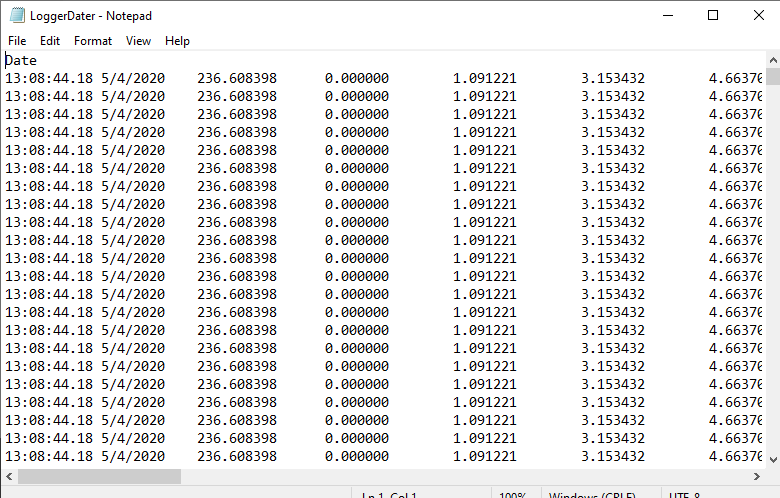Click the vertical scrollbar thumb
Image resolution: width=780 pixels, height=498 pixels.
click(773, 77)
